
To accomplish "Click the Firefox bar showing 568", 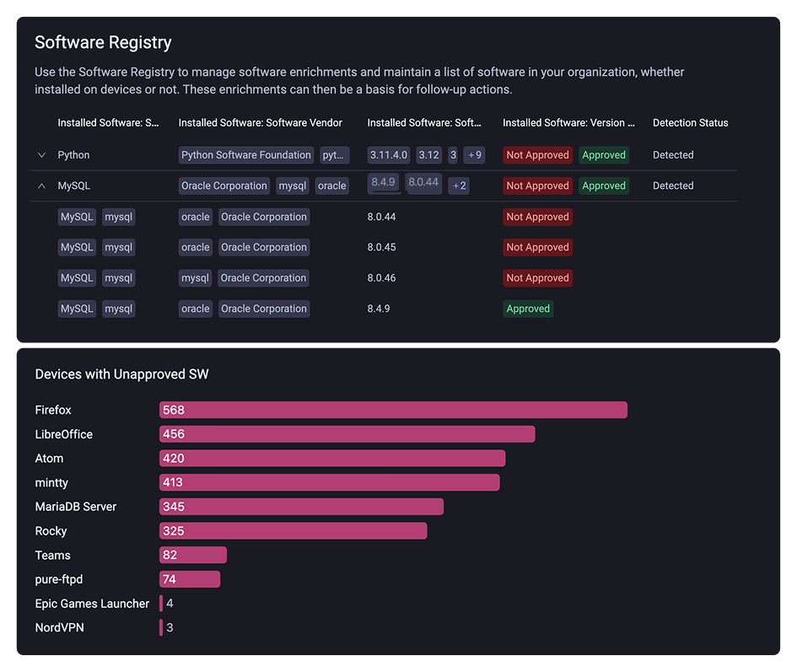I will click(393, 411).
